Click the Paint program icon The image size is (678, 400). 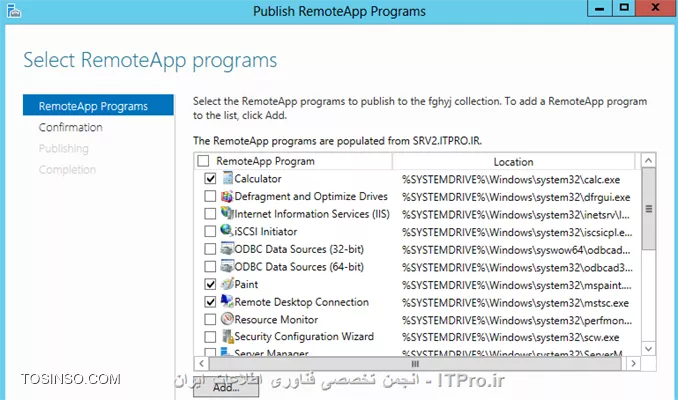227,284
